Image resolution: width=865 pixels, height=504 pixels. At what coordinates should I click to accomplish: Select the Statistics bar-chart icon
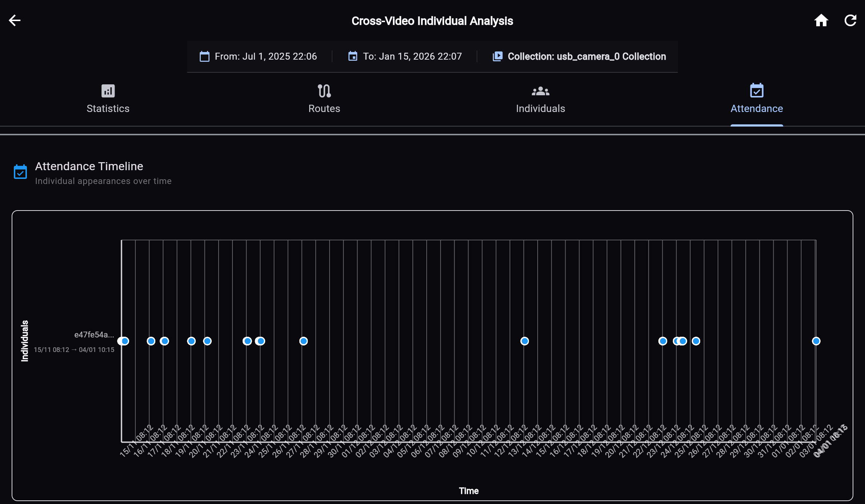(107, 91)
